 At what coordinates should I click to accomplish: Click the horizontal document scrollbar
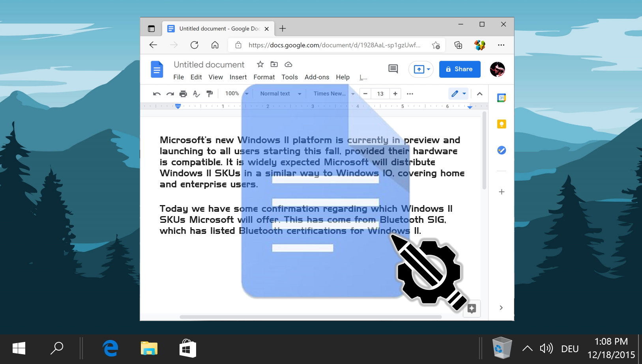[x=311, y=317]
